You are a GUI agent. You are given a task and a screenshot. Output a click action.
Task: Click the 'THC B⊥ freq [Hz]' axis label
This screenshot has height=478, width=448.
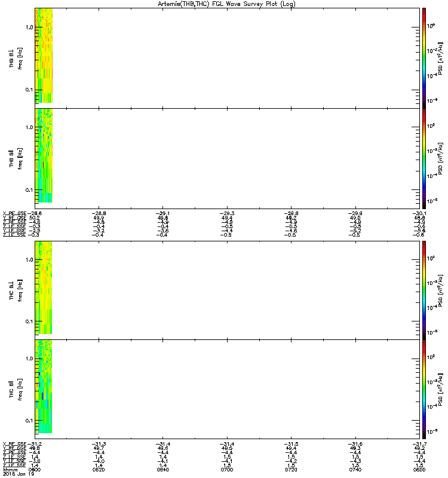(x=16, y=290)
